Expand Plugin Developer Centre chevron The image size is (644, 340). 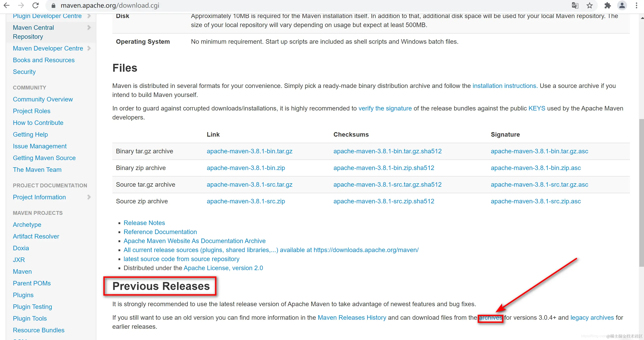click(x=89, y=16)
